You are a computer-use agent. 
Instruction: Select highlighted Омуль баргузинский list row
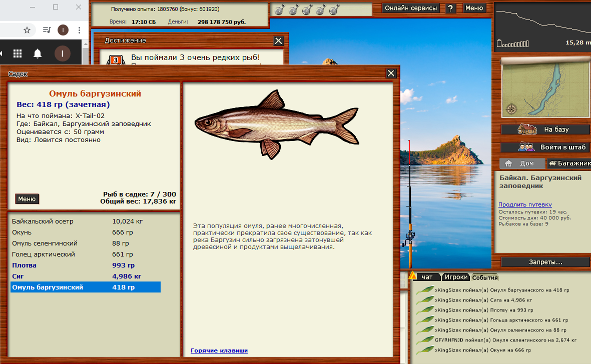pyautogui.click(x=86, y=287)
